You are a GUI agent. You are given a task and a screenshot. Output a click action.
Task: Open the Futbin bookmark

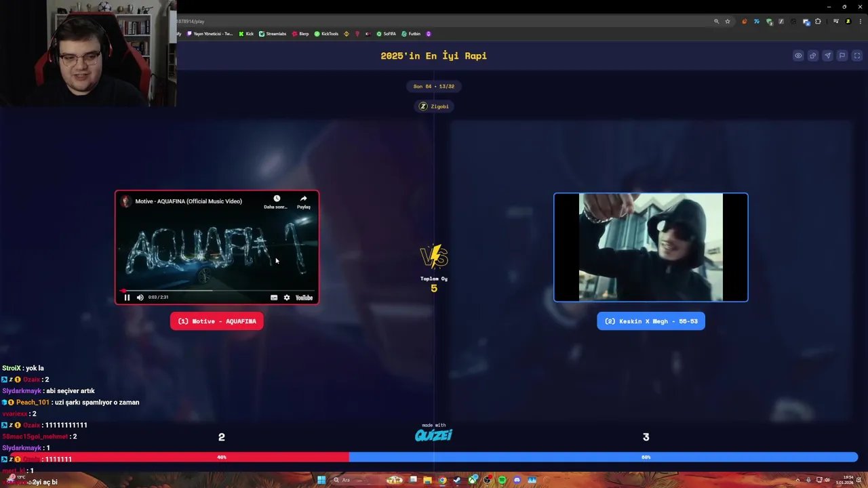click(411, 34)
